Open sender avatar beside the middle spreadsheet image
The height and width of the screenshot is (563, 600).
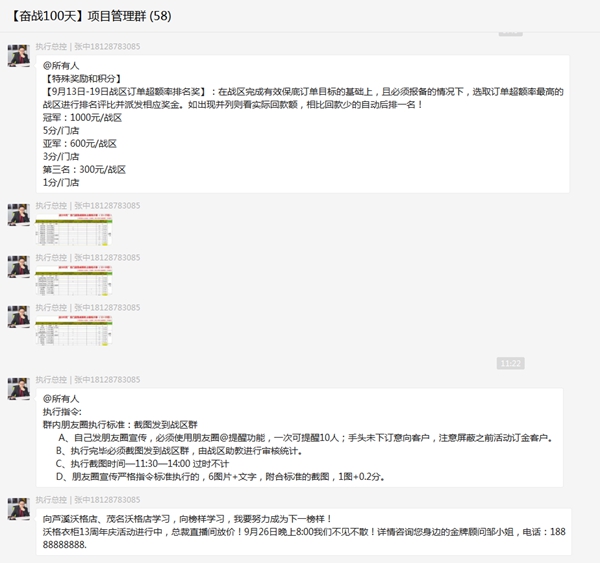[19, 266]
